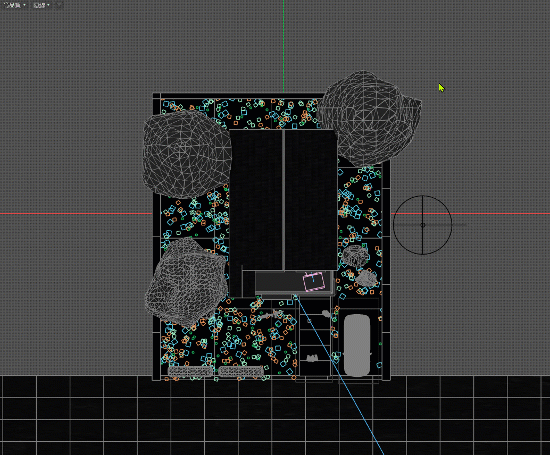Open the second viewport dropdown in the top-left corner

tap(41, 5)
